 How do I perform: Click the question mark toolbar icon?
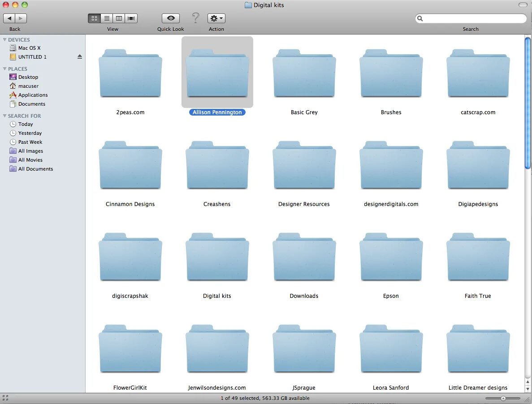pos(195,17)
